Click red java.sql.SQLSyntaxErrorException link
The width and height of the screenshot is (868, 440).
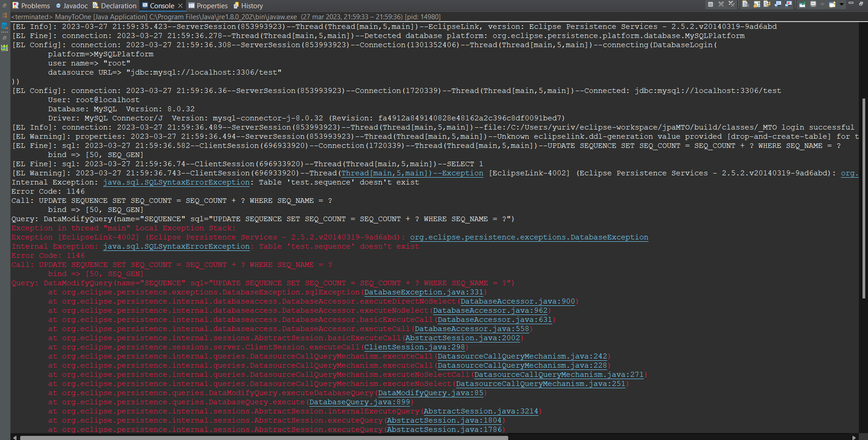176,246
